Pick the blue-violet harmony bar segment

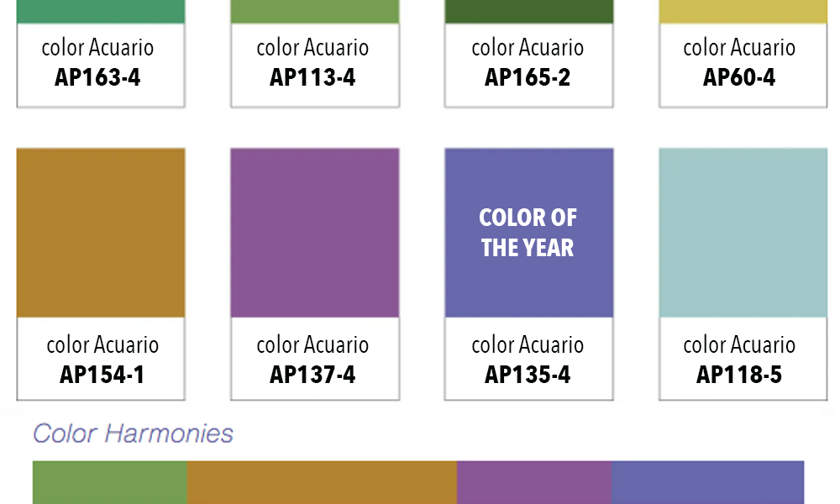[707, 483]
